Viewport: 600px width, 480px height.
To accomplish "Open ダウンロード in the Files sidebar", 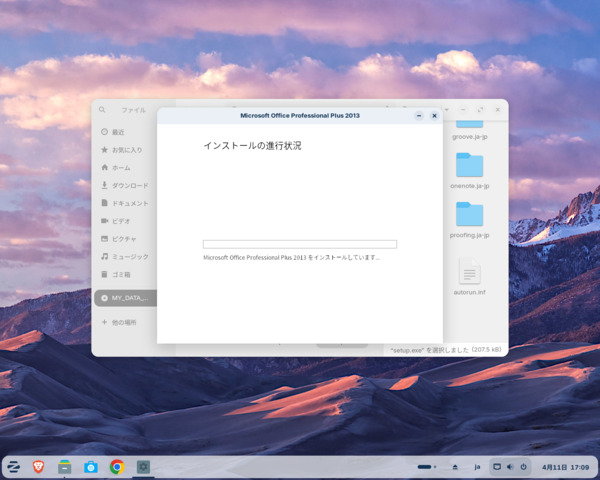I will [126, 185].
